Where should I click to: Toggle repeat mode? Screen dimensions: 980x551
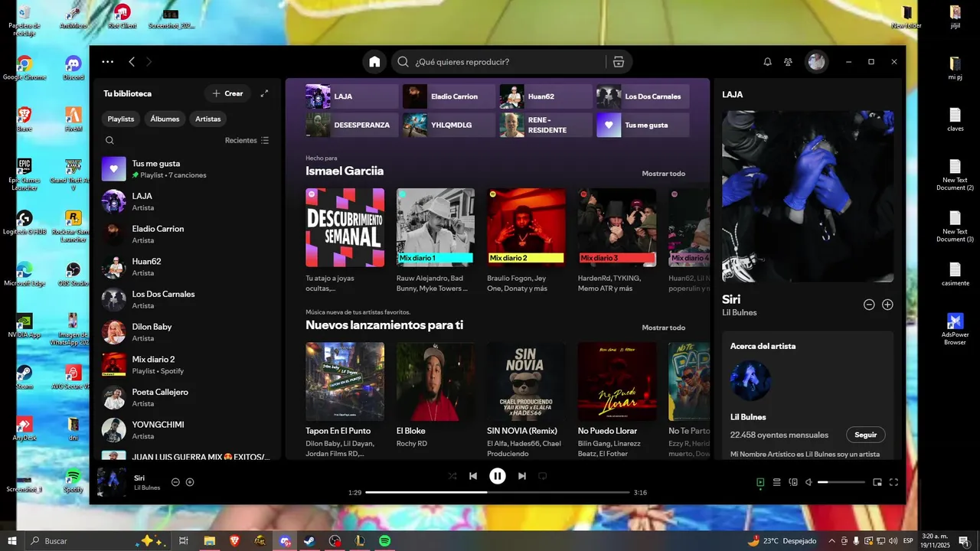click(543, 476)
